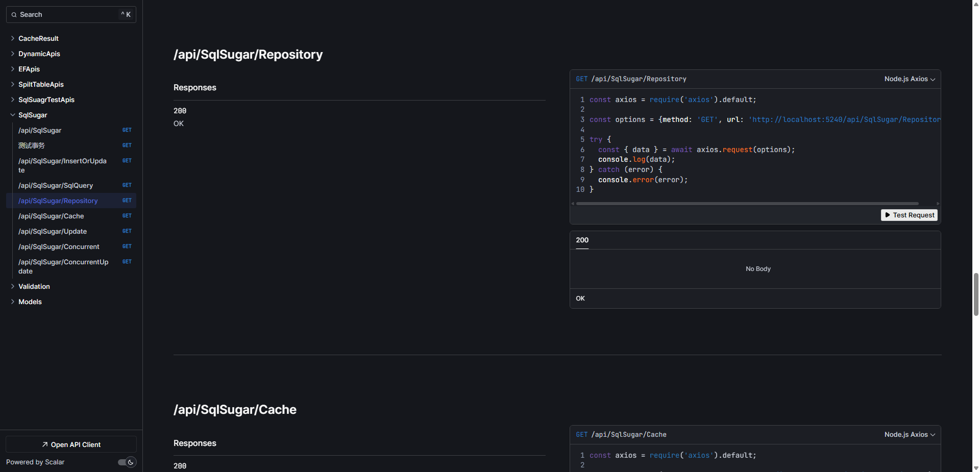This screenshot has width=980, height=472.
Task: Click the search magnifier icon
Action: [x=14, y=15]
